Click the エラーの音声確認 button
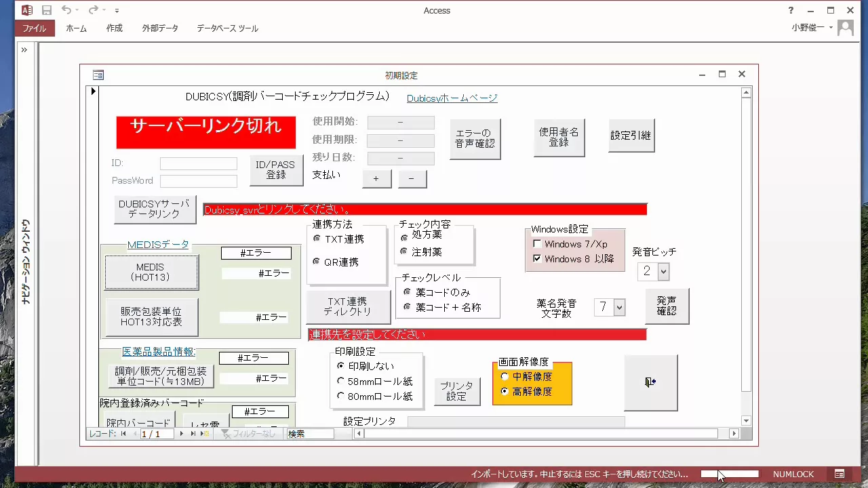This screenshot has height=488, width=868. [x=475, y=139]
